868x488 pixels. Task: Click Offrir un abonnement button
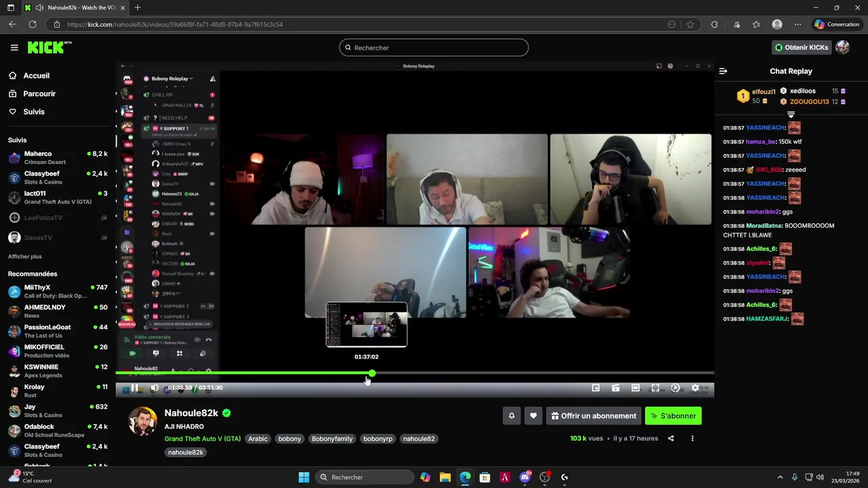coord(593,416)
